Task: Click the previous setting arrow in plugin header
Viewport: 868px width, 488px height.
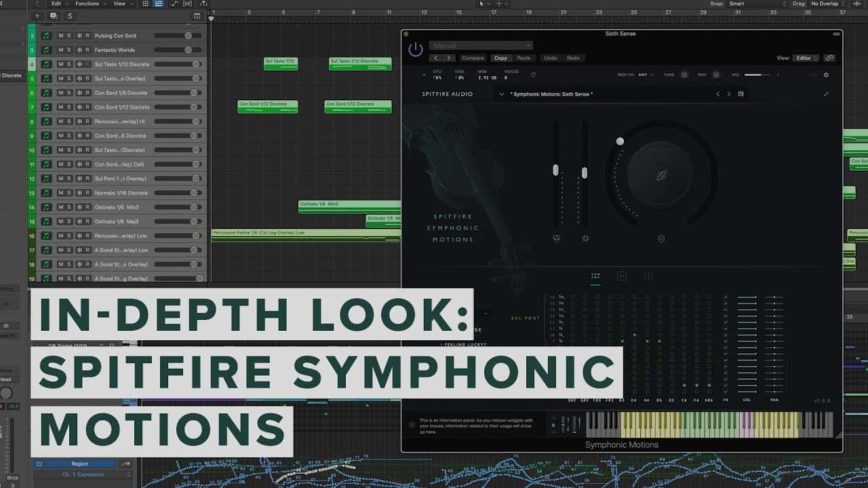Action: click(437, 58)
